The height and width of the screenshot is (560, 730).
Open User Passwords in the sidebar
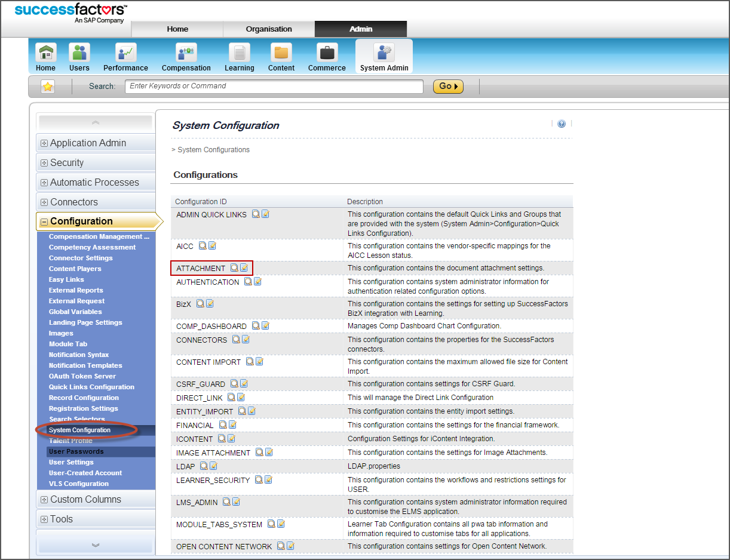click(x=76, y=451)
